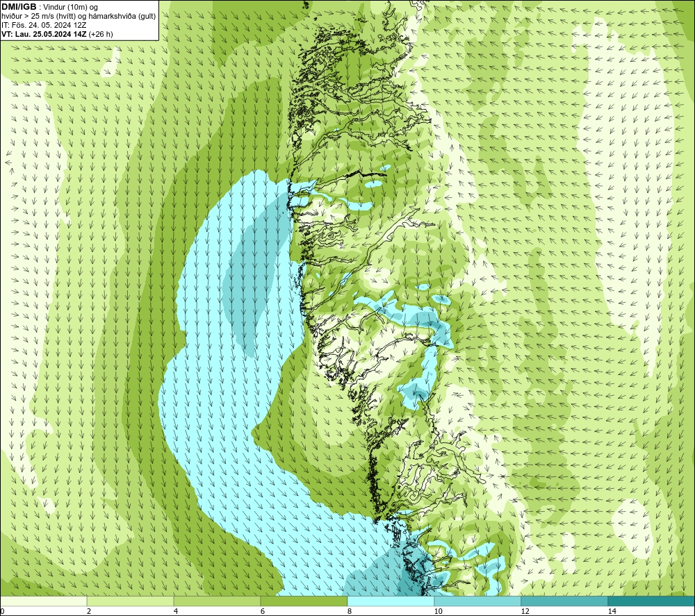Click the colorbar label '12'
The height and width of the screenshot is (616, 695).
(525, 612)
